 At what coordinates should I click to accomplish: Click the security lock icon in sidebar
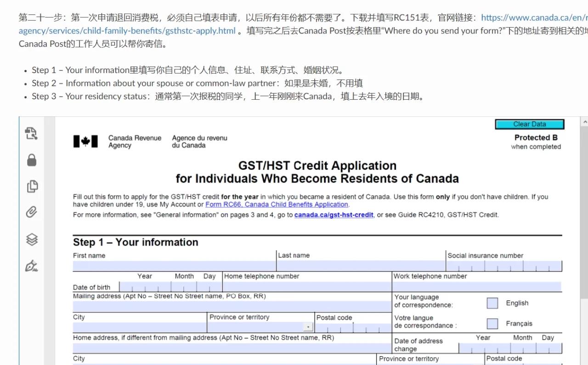click(31, 160)
